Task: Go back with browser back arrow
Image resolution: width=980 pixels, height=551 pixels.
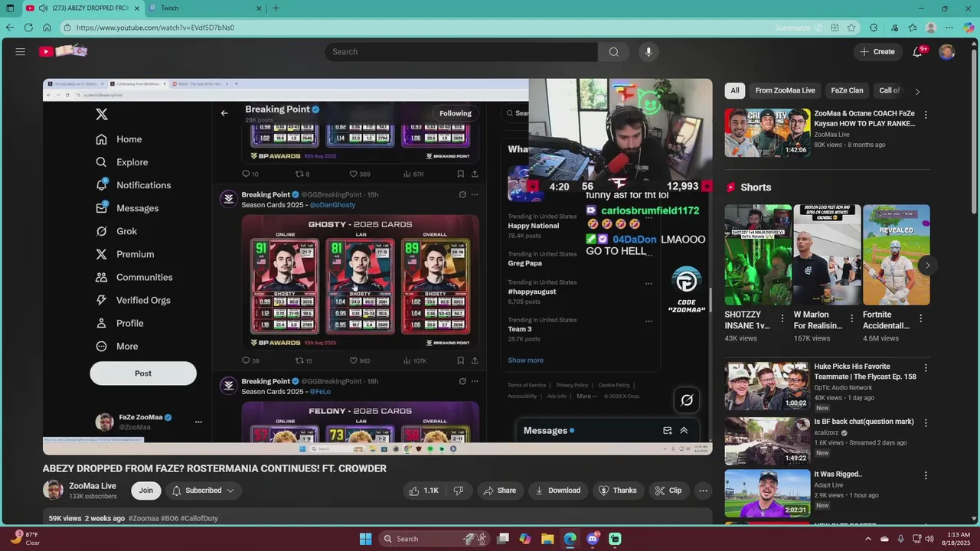Action: 10,28
